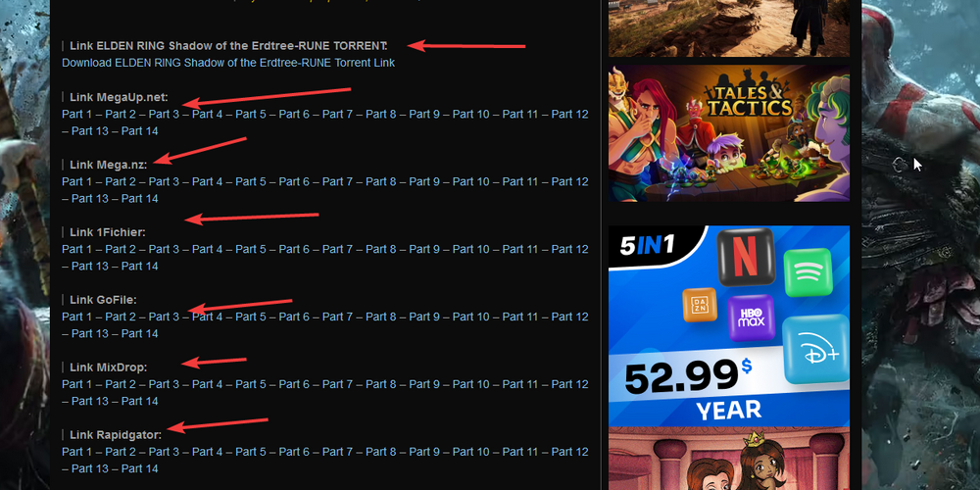Click Part 6 under Link Rapidgator

294,452
